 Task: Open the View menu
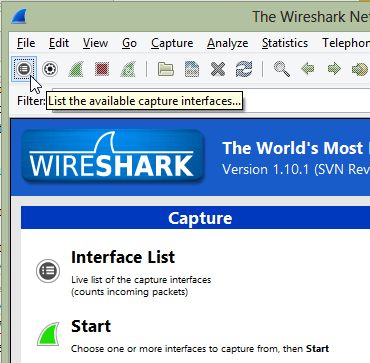click(95, 43)
